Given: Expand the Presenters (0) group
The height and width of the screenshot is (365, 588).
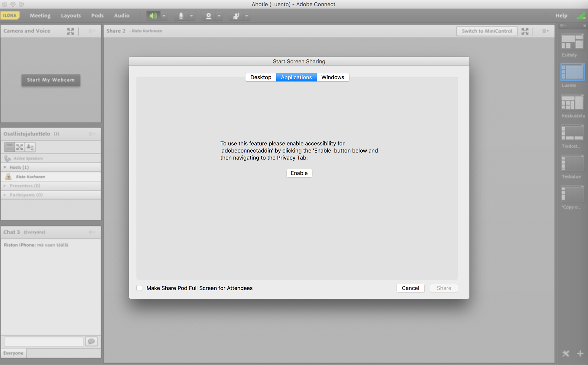Looking at the screenshot, I should [5, 186].
